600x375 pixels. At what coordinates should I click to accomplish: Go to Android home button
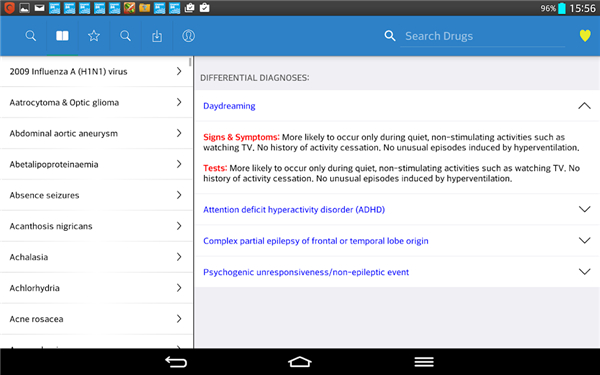click(x=300, y=362)
